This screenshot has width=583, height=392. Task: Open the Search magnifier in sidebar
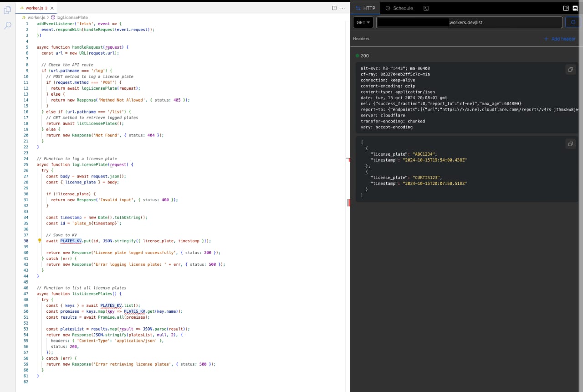point(7,25)
